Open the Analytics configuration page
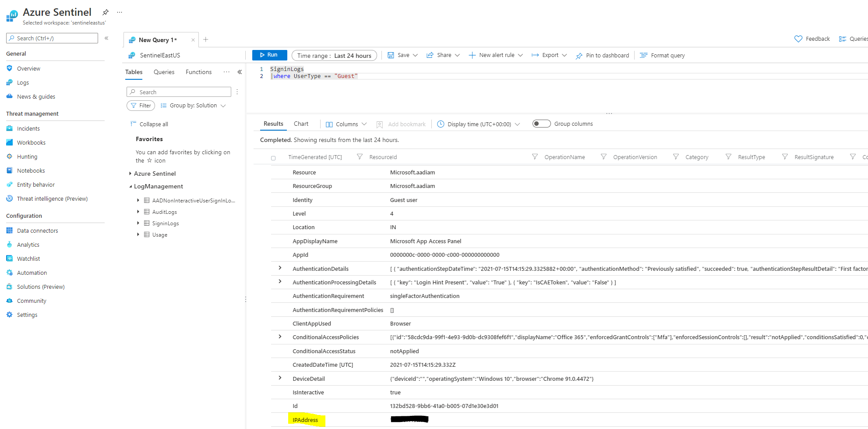This screenshot has height=429, width=868. pyautogui.click(x=28, y=244)
